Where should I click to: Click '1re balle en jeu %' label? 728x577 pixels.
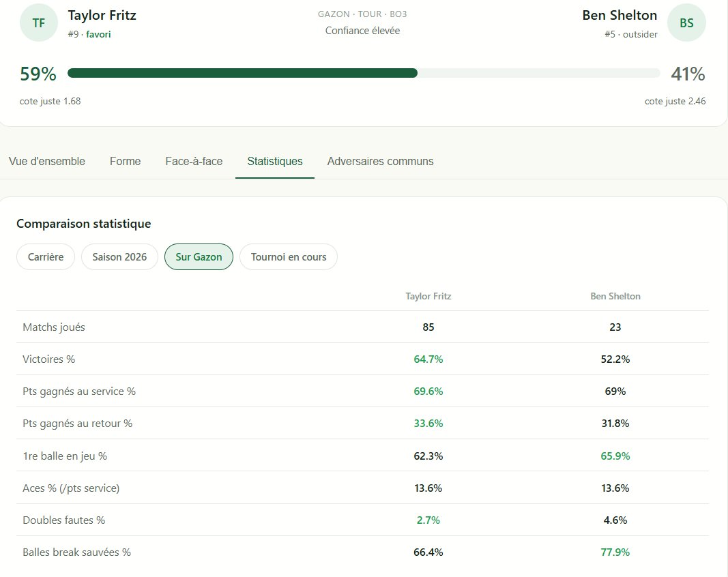65,456
